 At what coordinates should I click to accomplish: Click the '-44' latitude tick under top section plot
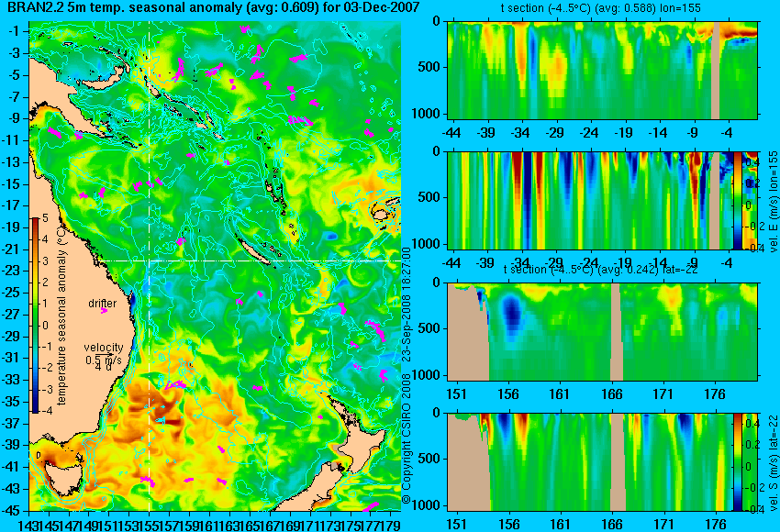coord(451,133)
